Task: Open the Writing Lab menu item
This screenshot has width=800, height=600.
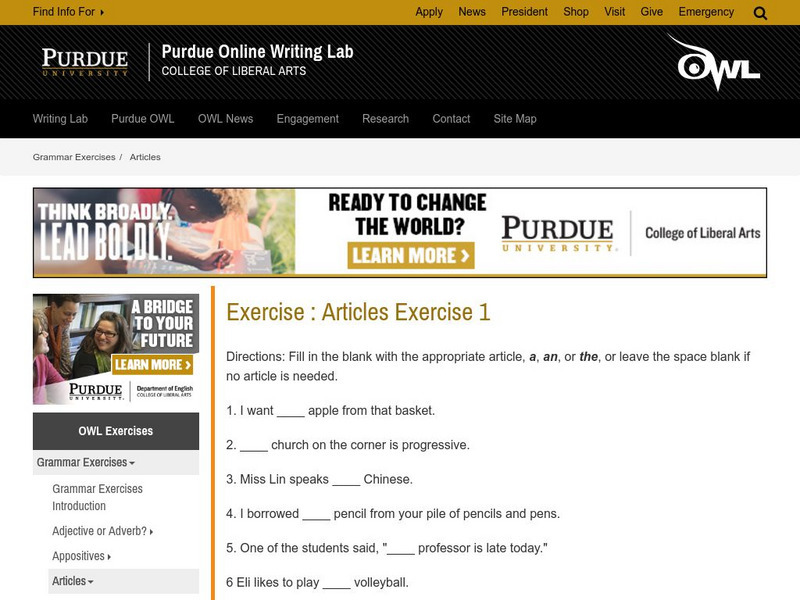Action: [x=60, y=118]
